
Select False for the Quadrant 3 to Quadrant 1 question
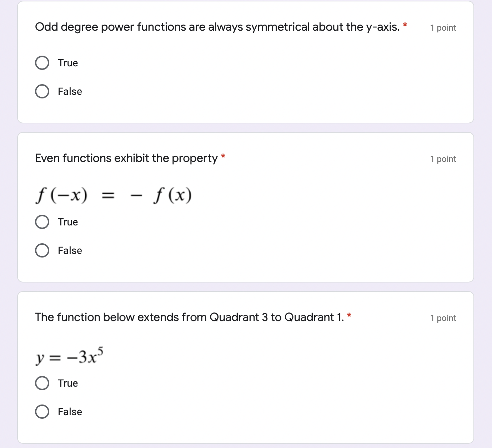click(x=42, y=411)
